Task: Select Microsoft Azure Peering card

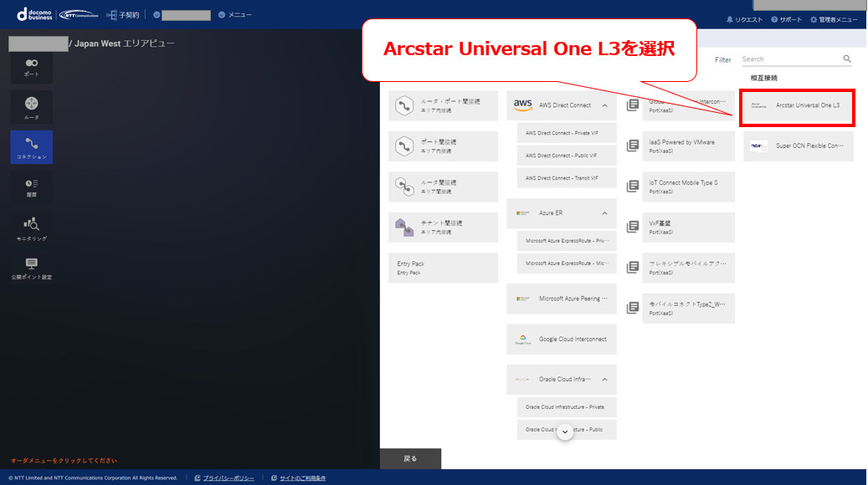Action: click(562, 299)
